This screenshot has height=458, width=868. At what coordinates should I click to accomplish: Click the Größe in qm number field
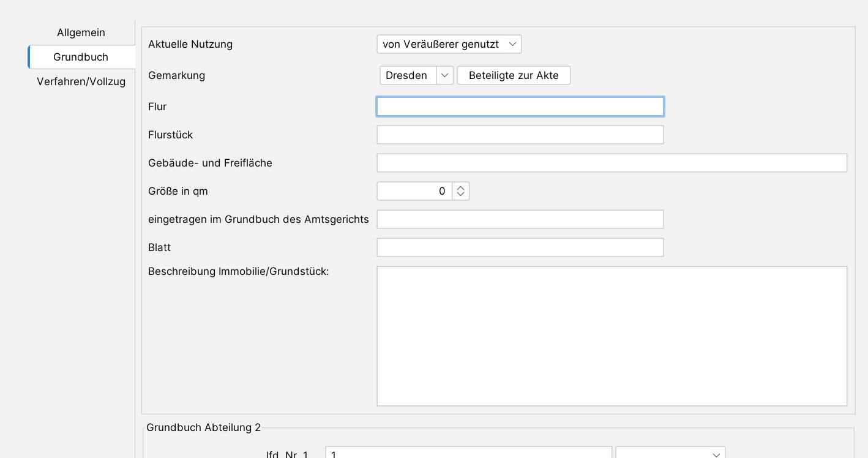[414, 191]
